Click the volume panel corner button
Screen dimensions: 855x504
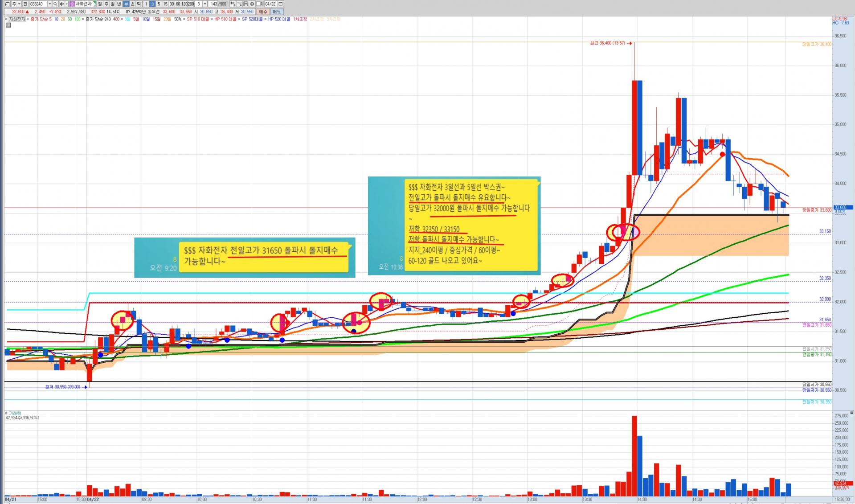[x=852, y=413]
